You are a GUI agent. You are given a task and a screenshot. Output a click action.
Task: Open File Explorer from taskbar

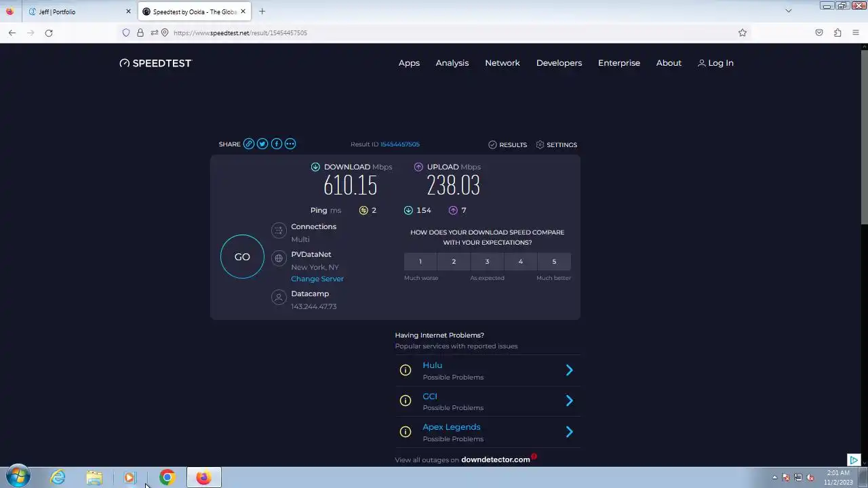pos(94,477)
